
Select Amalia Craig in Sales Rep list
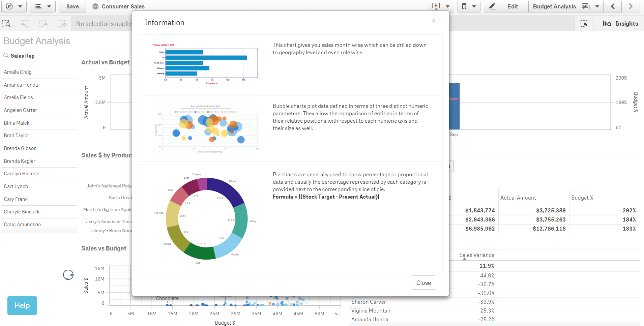click(39, 72)
